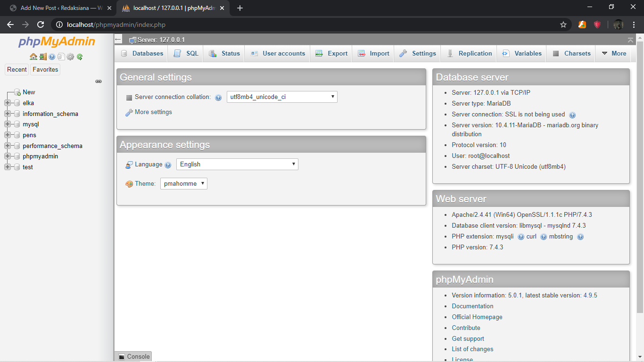The image size is (644, 362).
Task: Click the chain link icon in navigation panel
Action: (x=99, y=81)
